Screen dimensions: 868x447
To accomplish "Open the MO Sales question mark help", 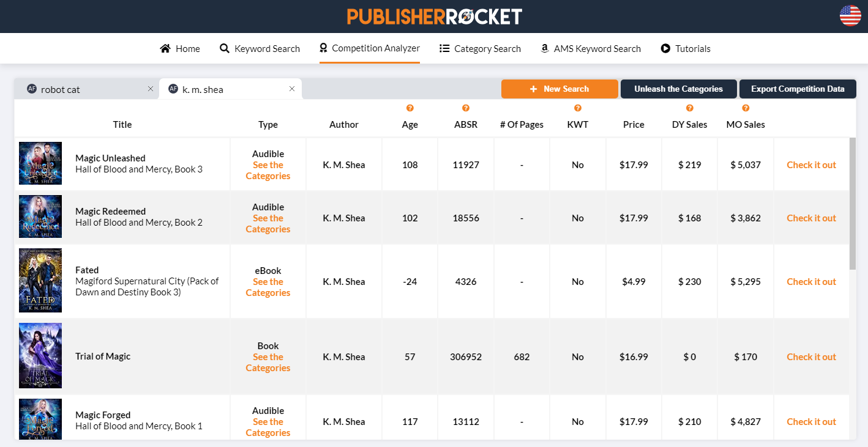I will pyautogui.click(x=745, y=108).
